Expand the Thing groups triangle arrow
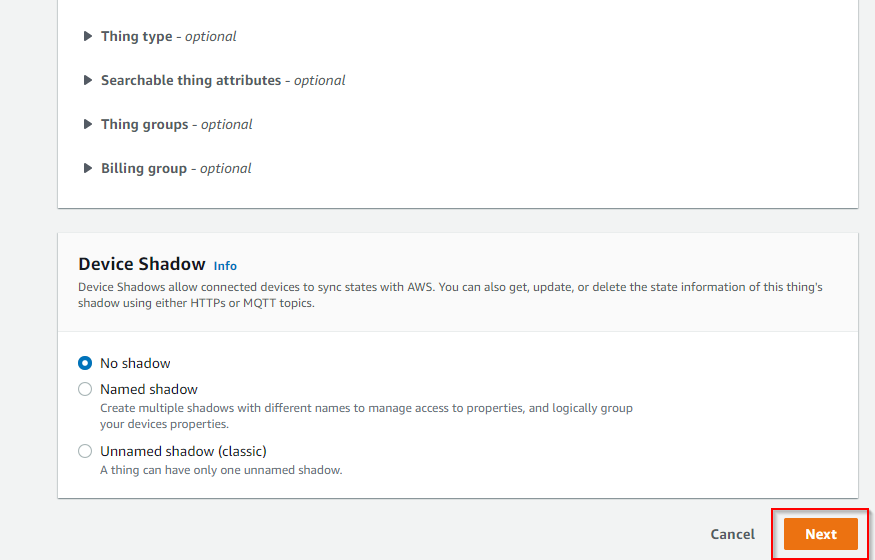875x560 pixels. (88, 124)
